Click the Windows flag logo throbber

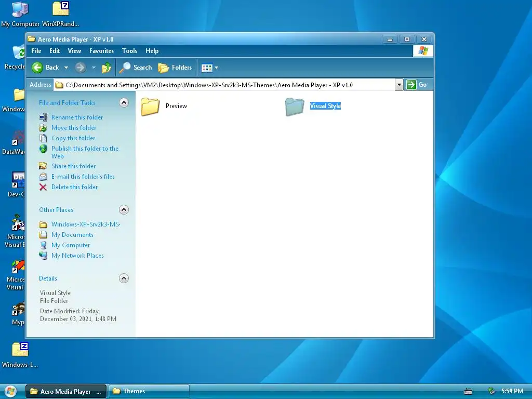click(423, 51)
